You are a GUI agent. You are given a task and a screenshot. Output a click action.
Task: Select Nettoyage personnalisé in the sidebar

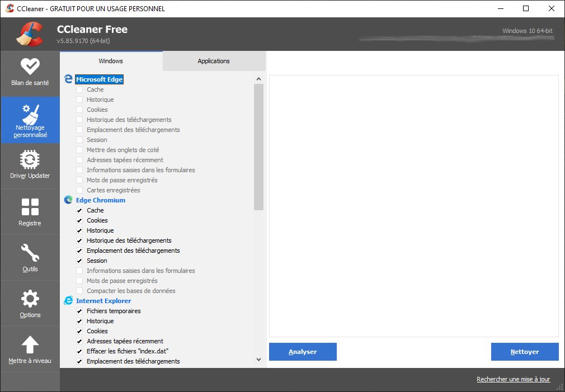point(30,120)
